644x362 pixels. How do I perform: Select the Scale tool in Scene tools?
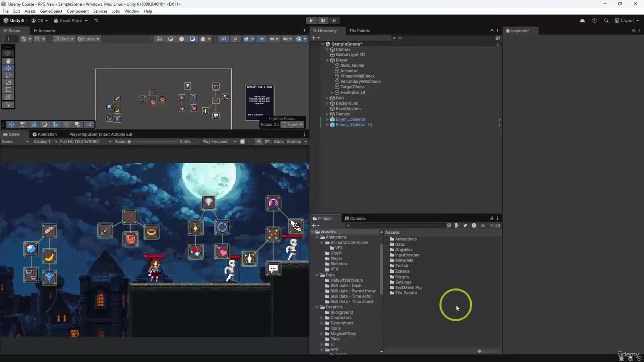pyautogui.click(x=8, y=82)
